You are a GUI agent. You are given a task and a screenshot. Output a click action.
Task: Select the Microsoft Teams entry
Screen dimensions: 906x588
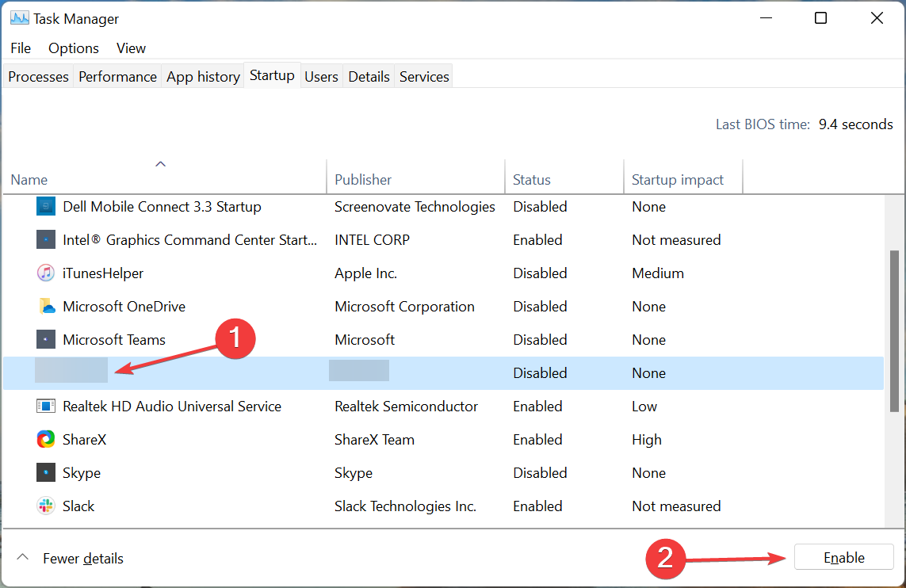point(114,340)
